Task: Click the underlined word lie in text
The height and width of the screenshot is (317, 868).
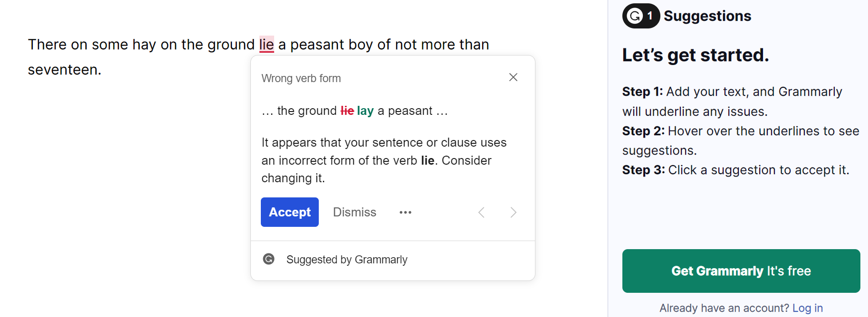Action: [267, 44]
